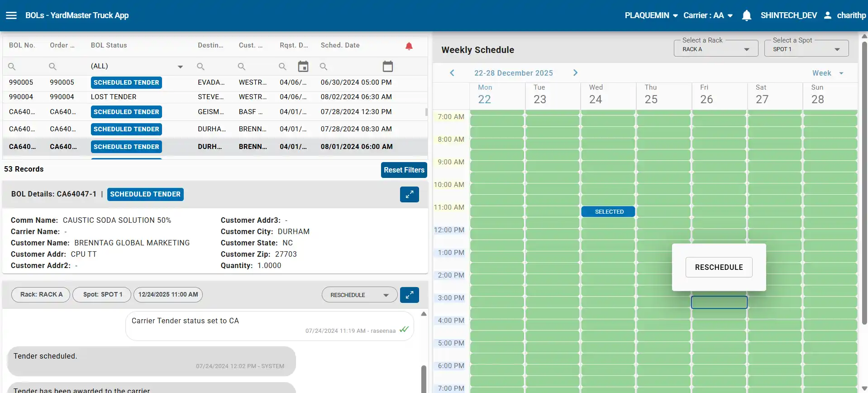Go to next week in schedule

click(575, 73)
